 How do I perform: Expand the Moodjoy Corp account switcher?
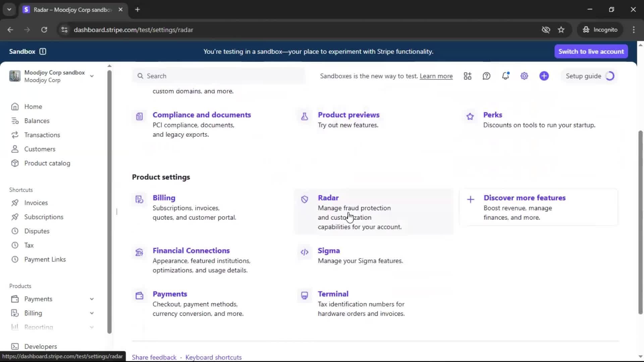(x=92, y=76)
